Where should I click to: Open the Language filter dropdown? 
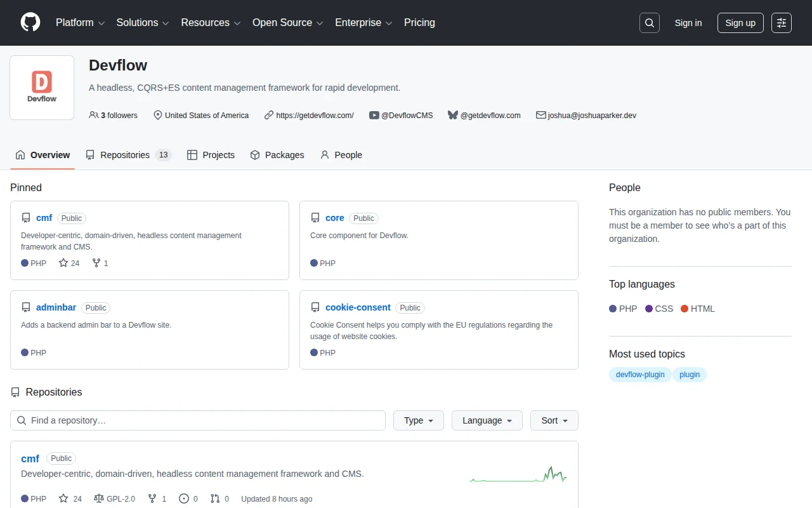(x=487, y=420)
